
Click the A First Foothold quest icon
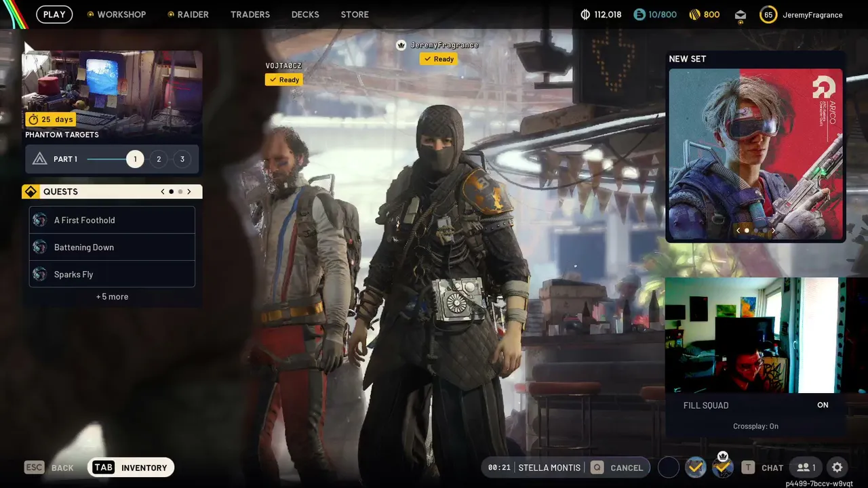pos(40,220)
